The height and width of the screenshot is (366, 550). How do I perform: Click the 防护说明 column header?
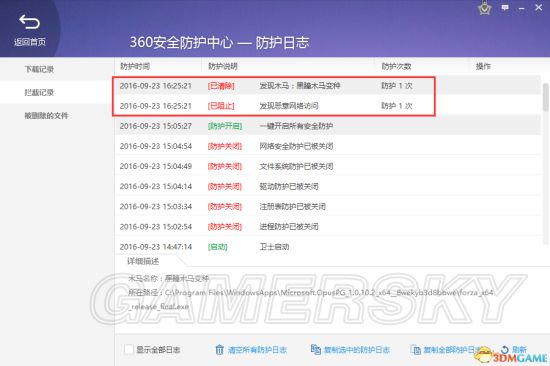223,66
